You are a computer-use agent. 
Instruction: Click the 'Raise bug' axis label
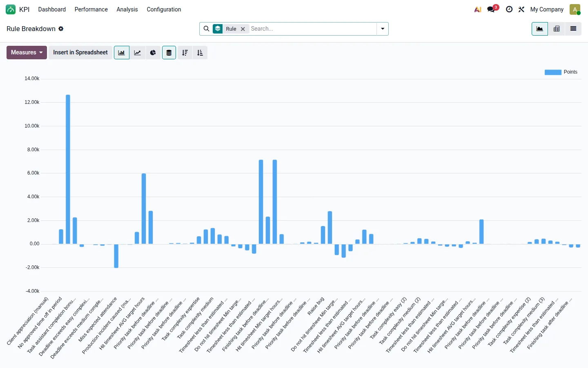[316, 306]
